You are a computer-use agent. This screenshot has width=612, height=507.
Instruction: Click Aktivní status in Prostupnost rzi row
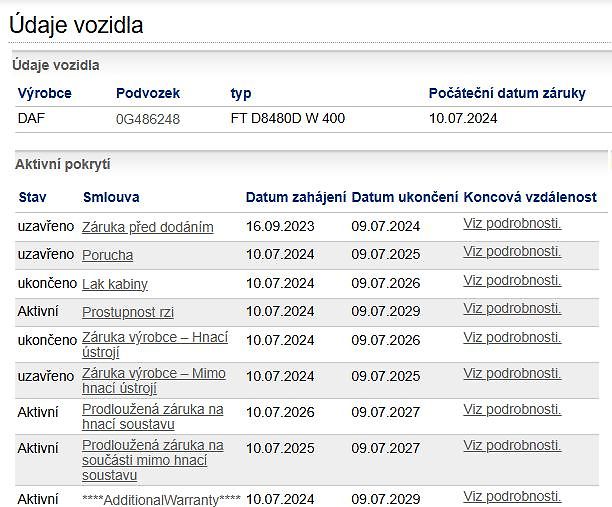tap(38, 311)
